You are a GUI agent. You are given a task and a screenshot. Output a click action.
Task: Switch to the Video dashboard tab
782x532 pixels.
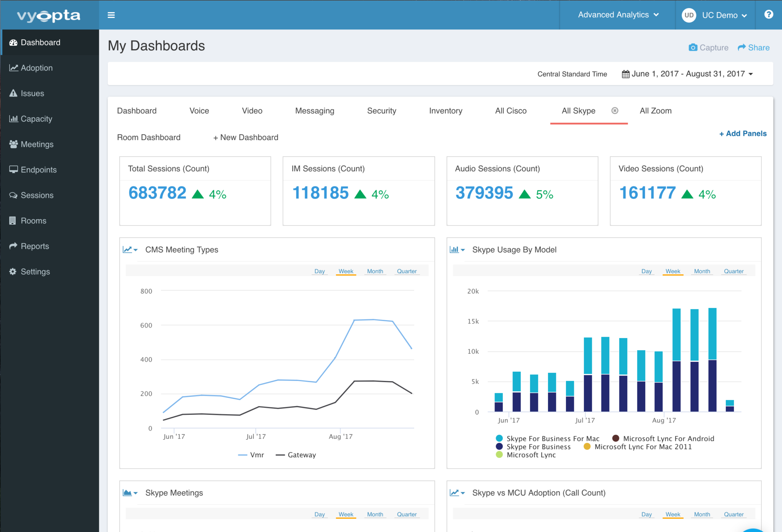pyautogui.click(x=252, y=111)
